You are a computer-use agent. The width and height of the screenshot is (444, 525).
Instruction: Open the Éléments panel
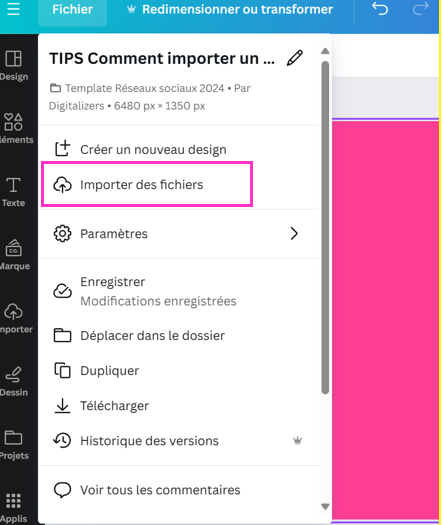[15, 128]
